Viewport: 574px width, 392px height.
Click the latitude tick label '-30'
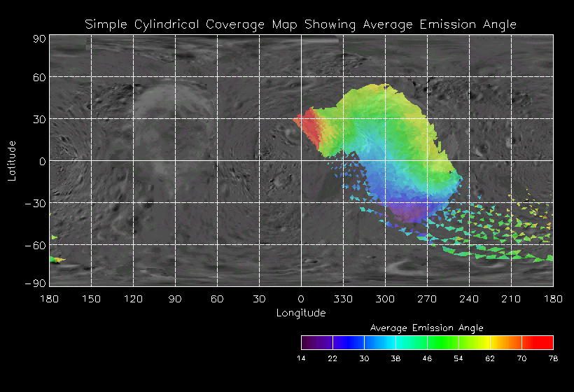(x=35, y=204)
